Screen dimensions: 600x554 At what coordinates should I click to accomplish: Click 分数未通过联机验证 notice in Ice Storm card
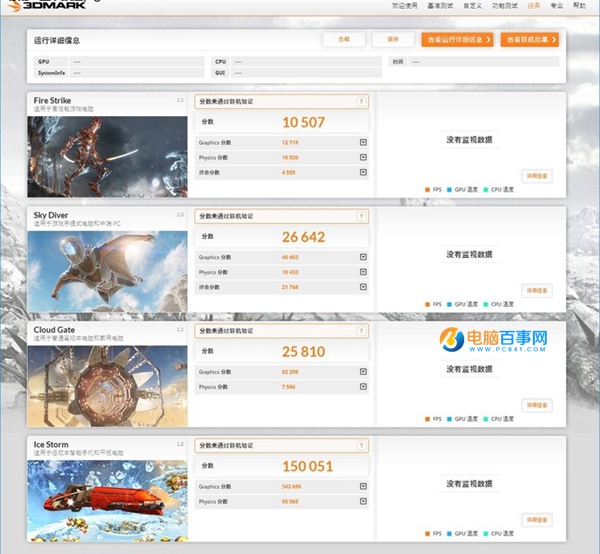point(226,445)
